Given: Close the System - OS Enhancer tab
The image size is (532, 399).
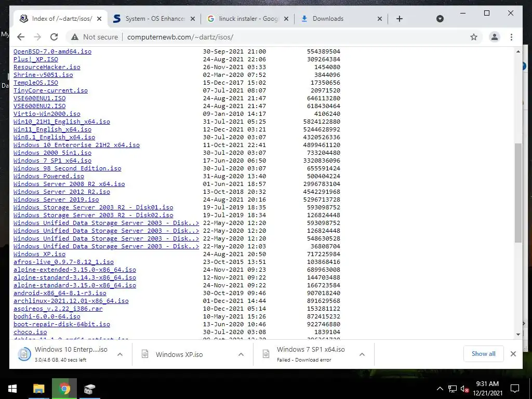Looking at the screenshot, I should pyautogui.click(x=193, y=19).
